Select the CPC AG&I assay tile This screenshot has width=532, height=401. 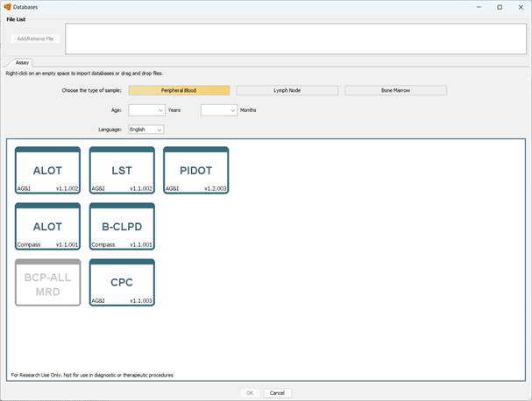122,282
